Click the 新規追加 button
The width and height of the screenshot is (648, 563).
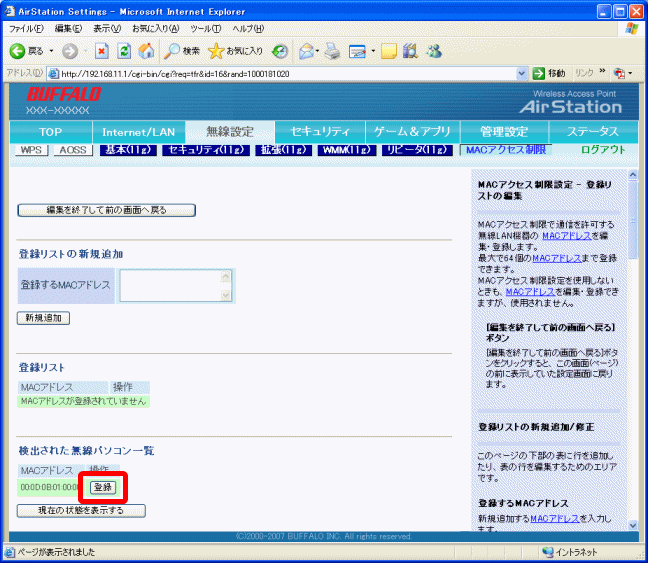coord(43,318)
